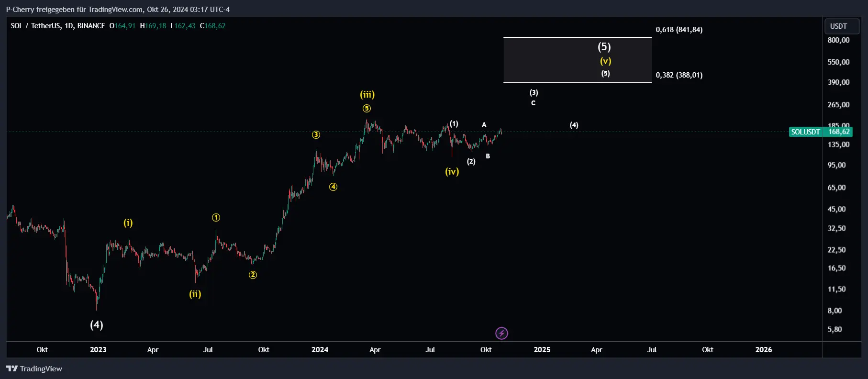Click the 45,00 price axis label
The height and width of the screenshot is (379, 868).
[837, 209]
